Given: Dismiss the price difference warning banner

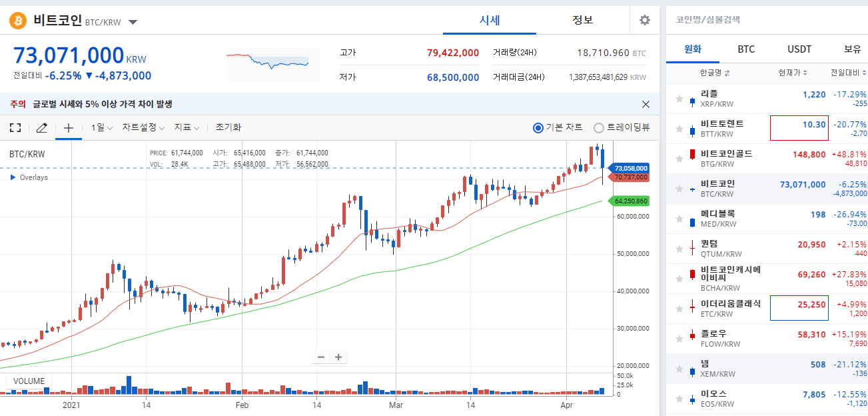Looking at the screenshot, I should [x=646, y=104].
